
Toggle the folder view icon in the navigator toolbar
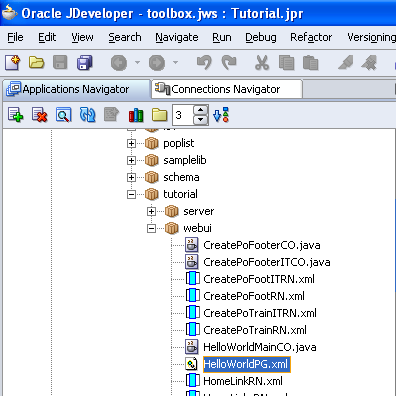point(160,115)
